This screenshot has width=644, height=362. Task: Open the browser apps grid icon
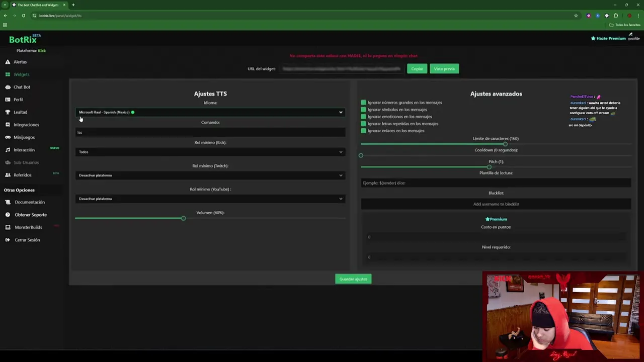pyautogui.click(x=5, y=25)
